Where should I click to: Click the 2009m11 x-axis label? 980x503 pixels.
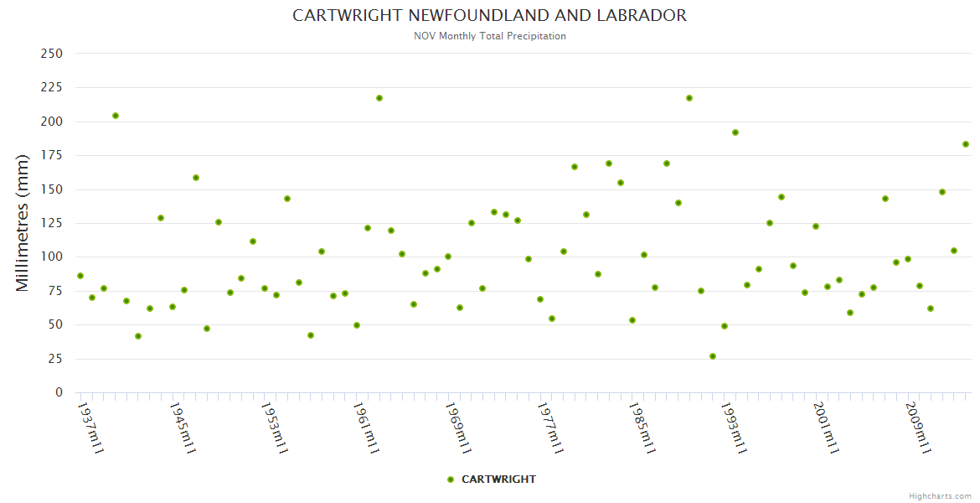[918, 428]
